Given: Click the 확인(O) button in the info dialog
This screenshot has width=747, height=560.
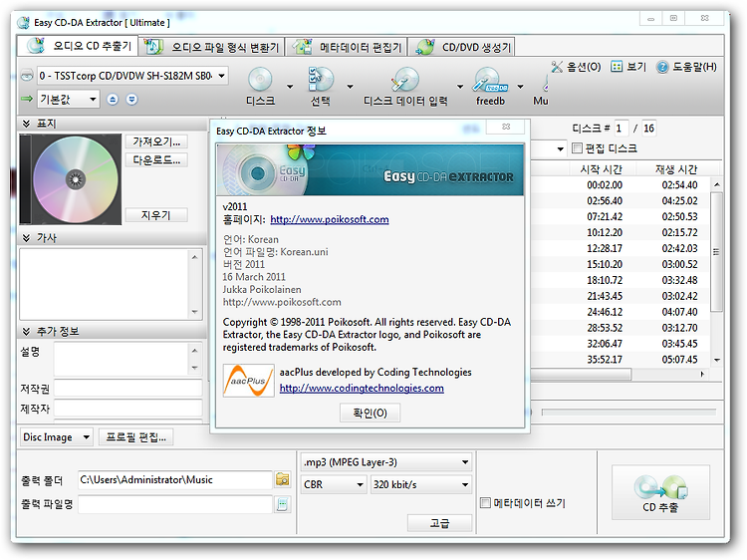Looking at the screenshot, I should click(x=370, y=414).
